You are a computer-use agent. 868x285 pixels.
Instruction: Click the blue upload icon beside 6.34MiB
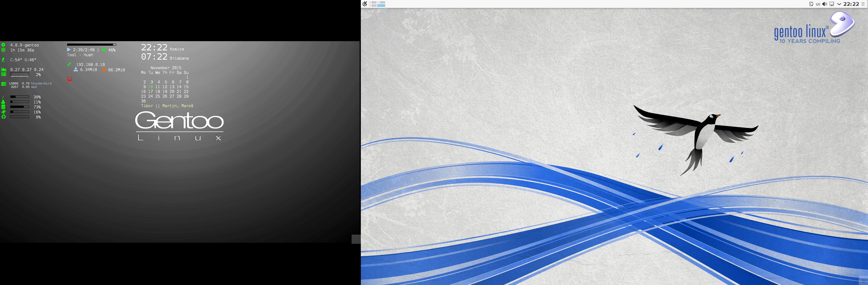(76, 69)
